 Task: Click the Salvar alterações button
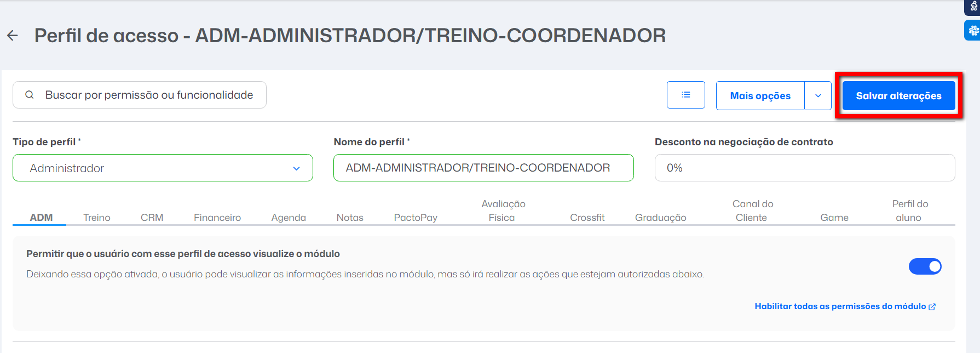point(898,96)
